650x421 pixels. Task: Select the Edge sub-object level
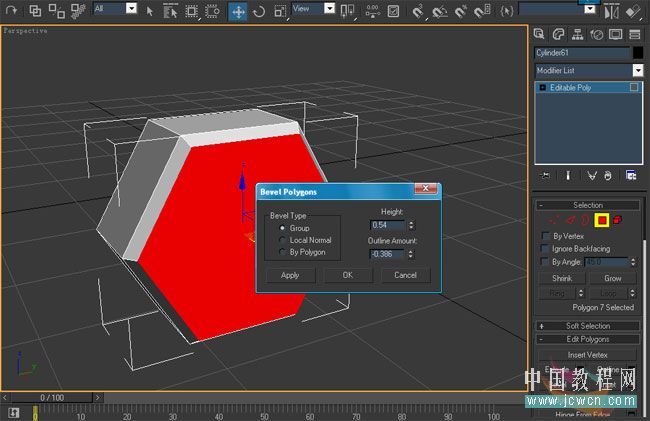click(x=570, y=220)
